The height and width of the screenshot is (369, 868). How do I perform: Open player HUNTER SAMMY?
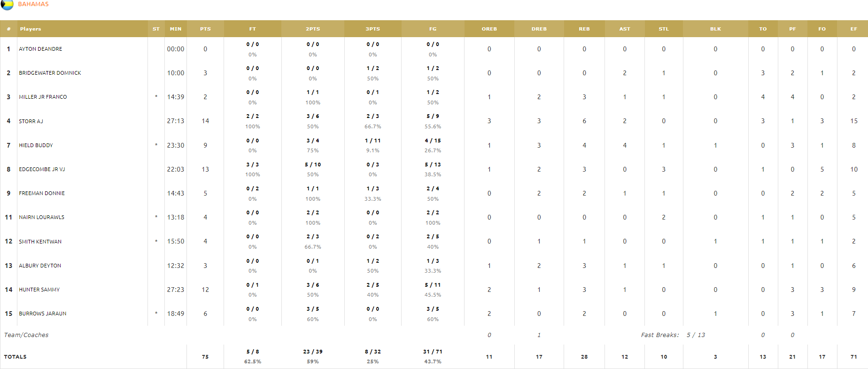pos(39,290)
